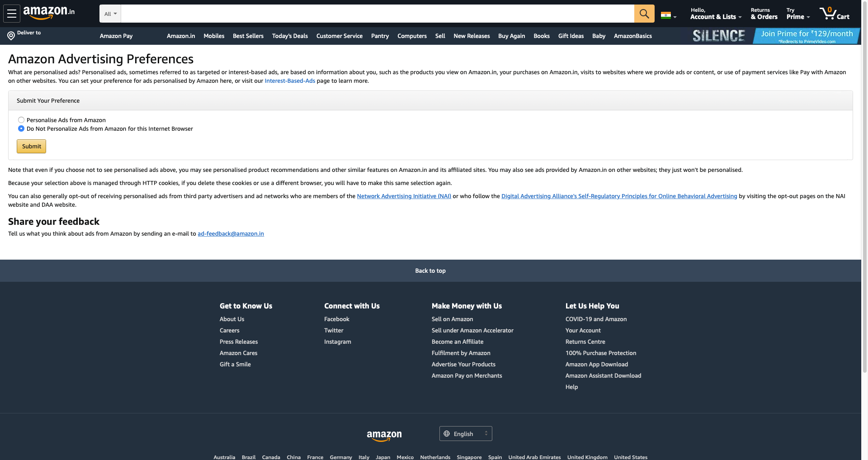Open Help footer link

click(x=572, y=387)
